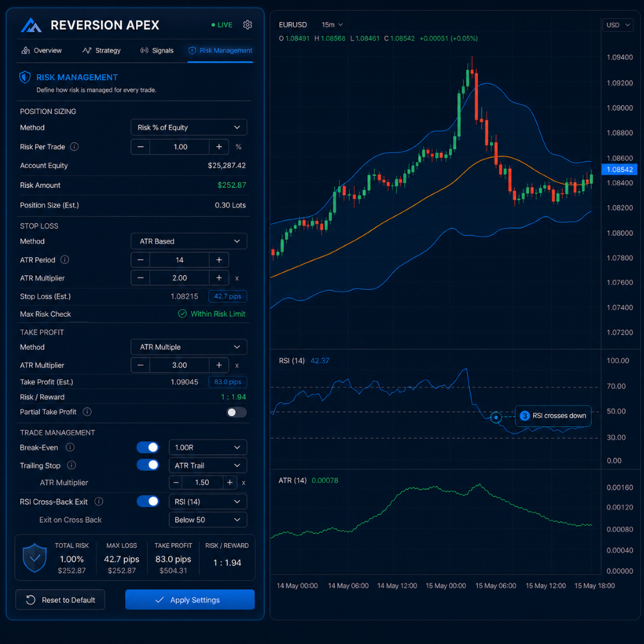Click the Signals broadcast icon
Viewport: 644px width, 644px height.
click(144, 51)
